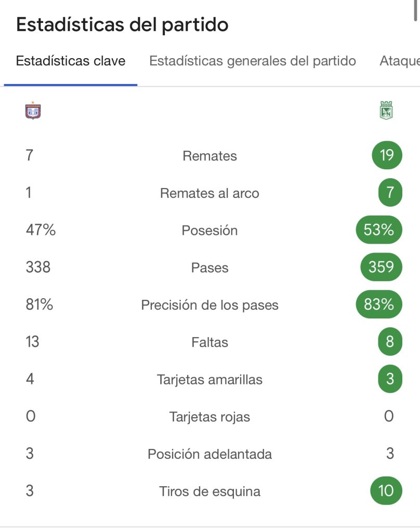The image size is (420, 532).
Task: Click the left team's crest icon
Action: pyautogui.click(x=33, y=111)
